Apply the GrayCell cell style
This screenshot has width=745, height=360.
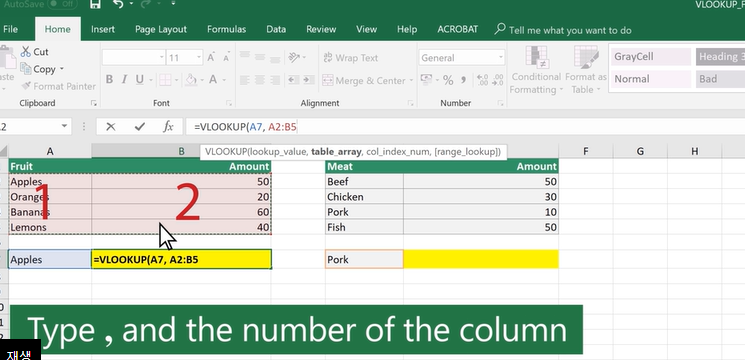coord(650,57)
